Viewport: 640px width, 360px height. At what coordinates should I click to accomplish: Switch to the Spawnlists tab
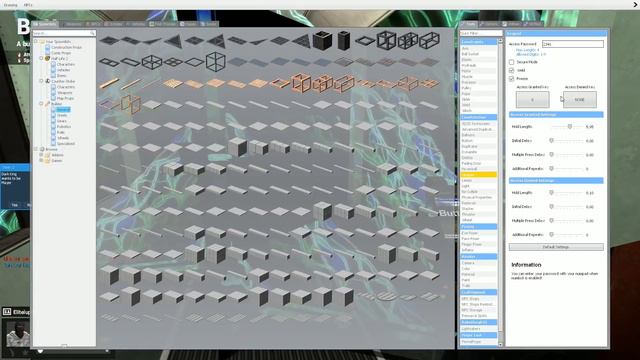click(x=44, y=24)
